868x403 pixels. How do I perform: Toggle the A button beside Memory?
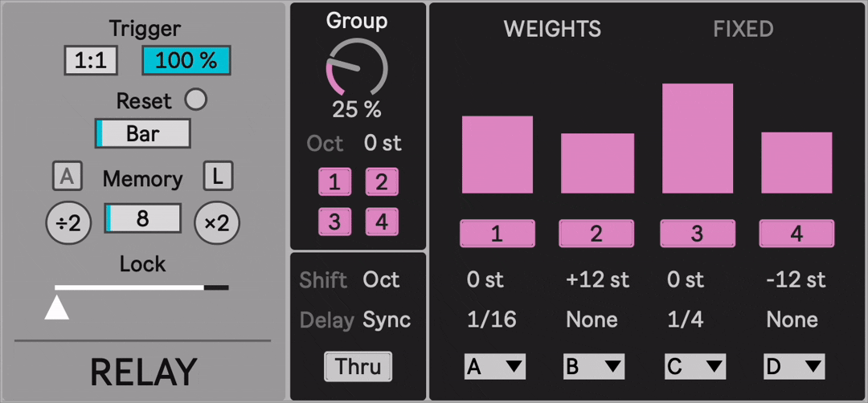click(67, 177)
